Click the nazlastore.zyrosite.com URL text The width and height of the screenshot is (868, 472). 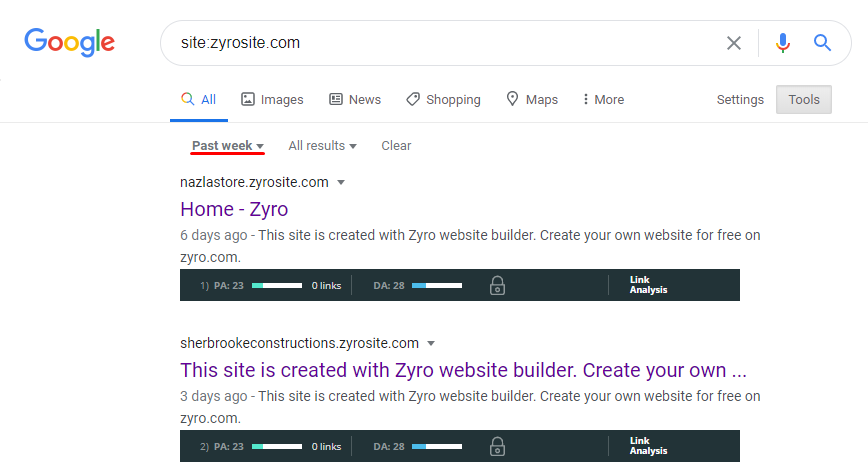coord(254,182)
